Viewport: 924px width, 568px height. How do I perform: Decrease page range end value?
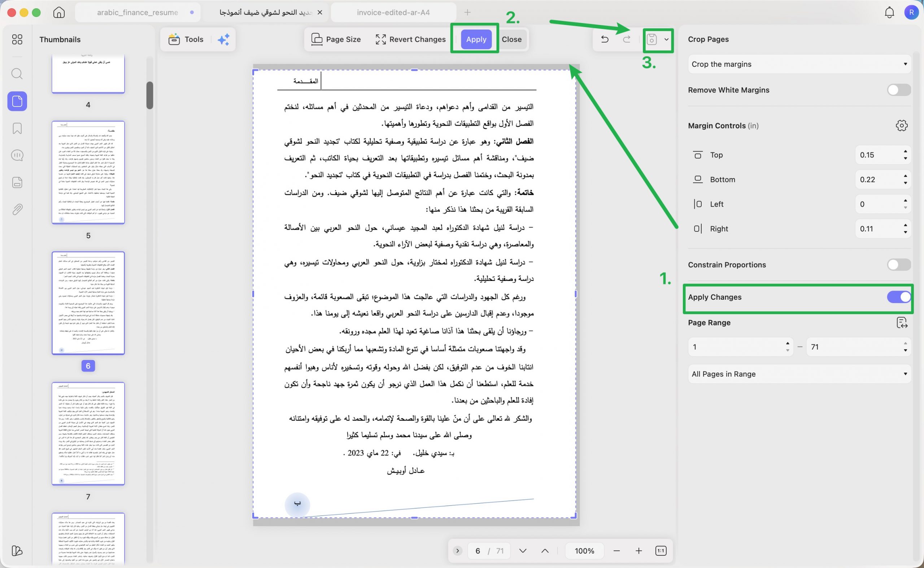coord(906,351)
